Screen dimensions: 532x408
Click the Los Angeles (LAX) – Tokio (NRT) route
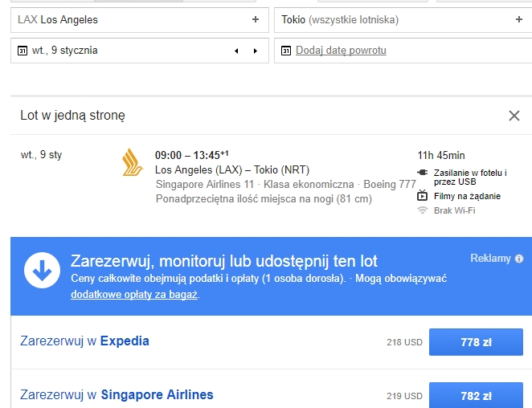click(232, 169)
